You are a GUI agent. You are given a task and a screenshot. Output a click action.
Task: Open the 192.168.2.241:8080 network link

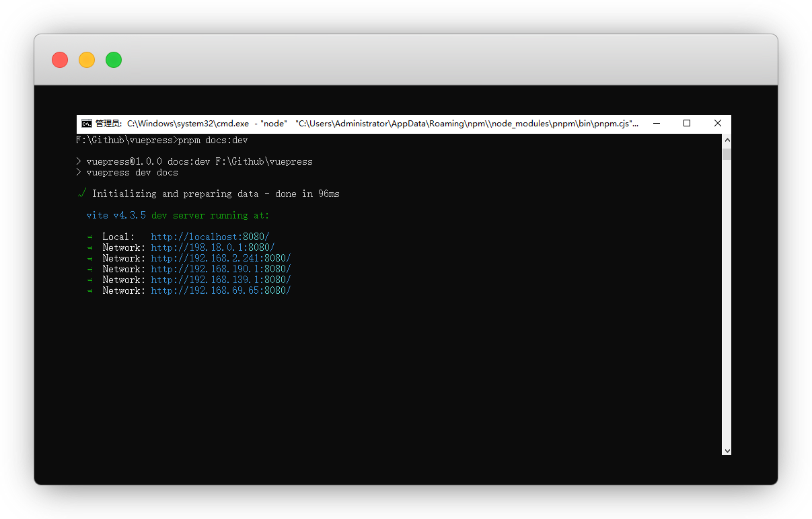[221, 258]
